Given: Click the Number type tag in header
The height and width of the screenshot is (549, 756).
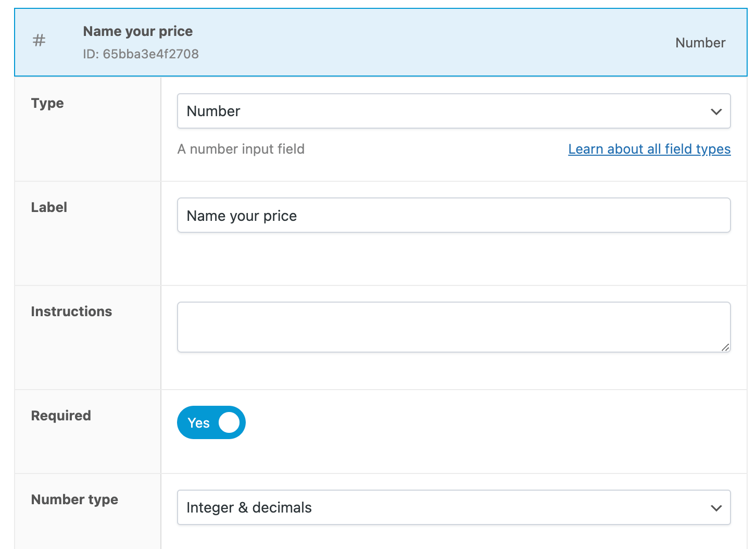Looking at the screenshot, I should pyautogui.click(x=700, y=43).
